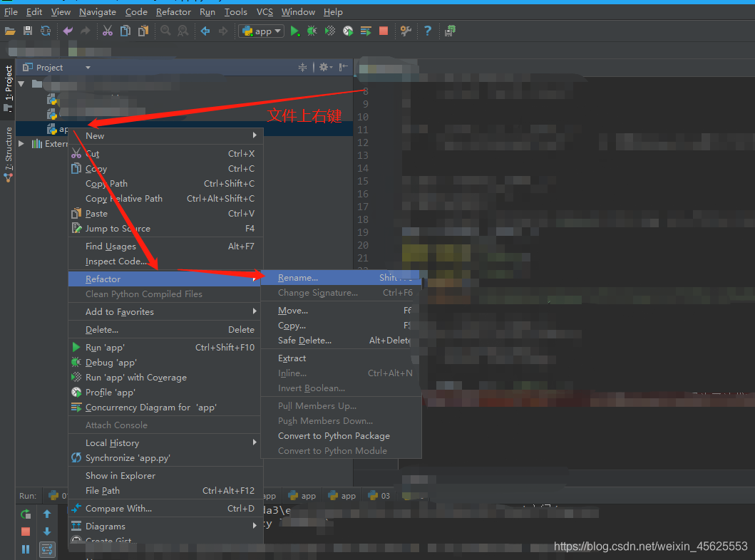This screenshot has height=560, width=755.
Task: Click the Find magnifier toolbar icon
Action: 165,31
